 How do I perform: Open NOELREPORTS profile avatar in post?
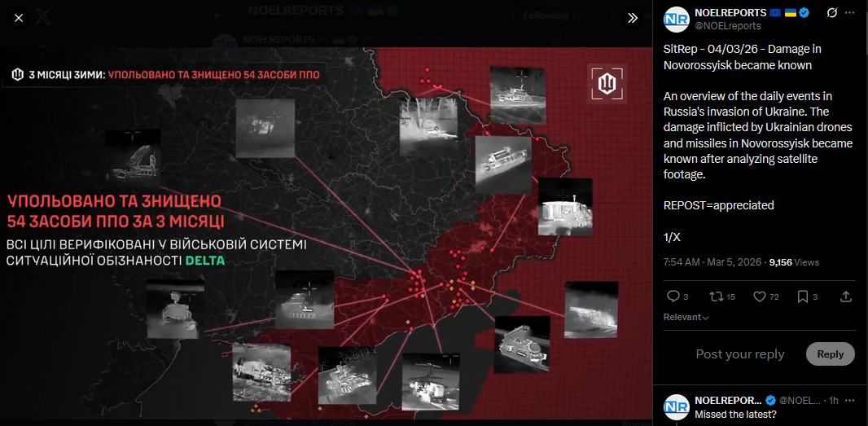[x=676, y=19]
